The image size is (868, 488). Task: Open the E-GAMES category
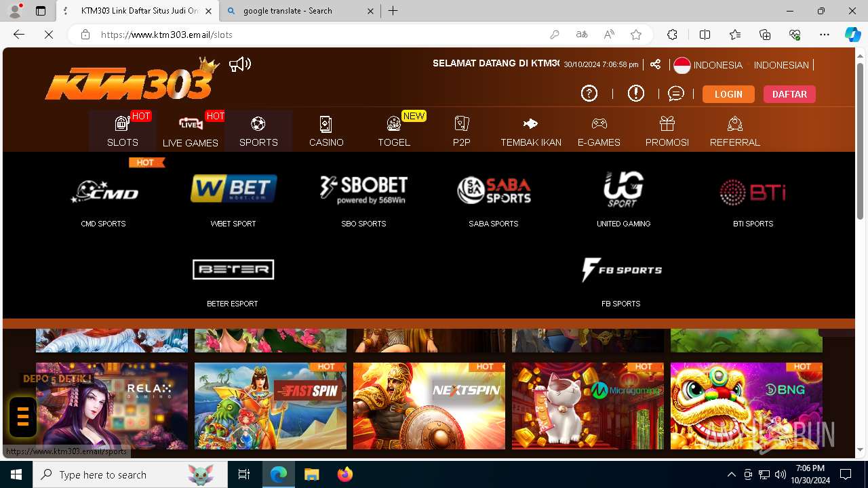pos(599,131)
